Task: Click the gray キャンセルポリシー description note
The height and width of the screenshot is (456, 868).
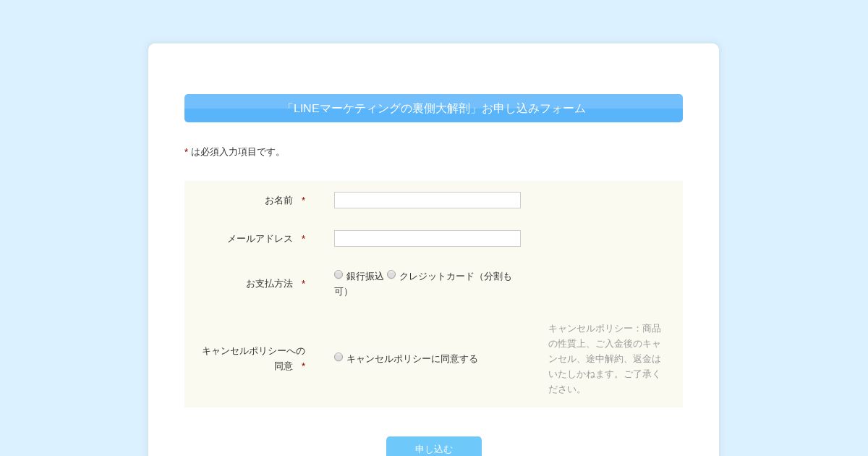Action: (x=605, y=358)
